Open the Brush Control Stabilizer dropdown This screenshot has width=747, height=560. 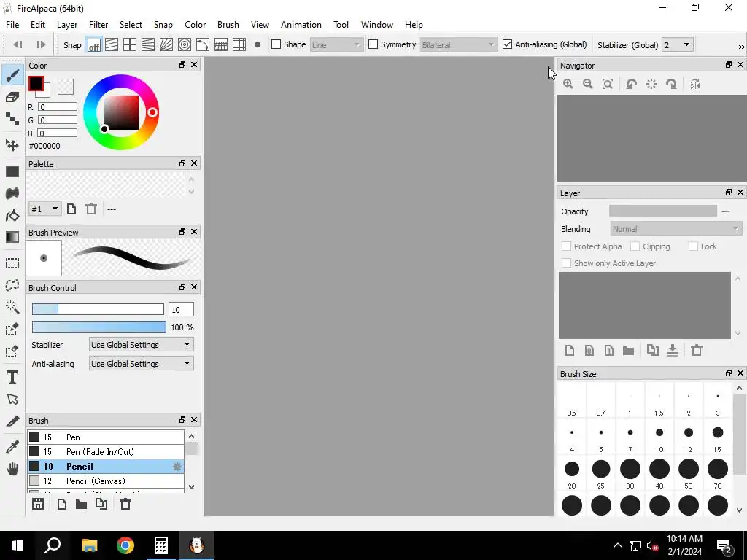point(141,344)
